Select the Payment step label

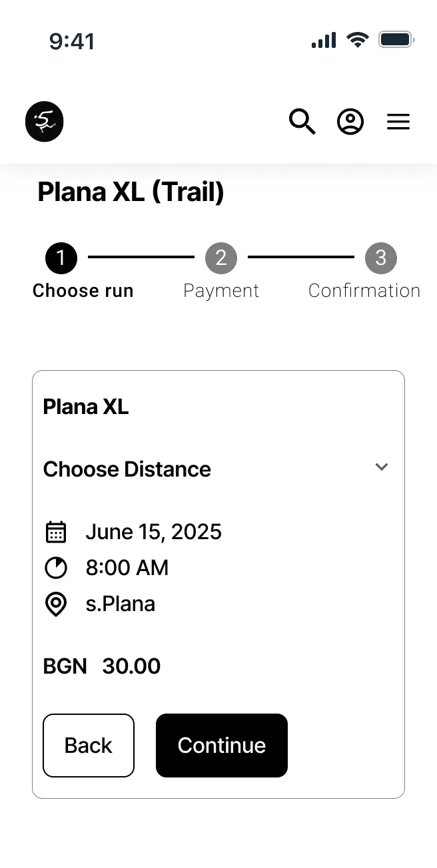221,291
